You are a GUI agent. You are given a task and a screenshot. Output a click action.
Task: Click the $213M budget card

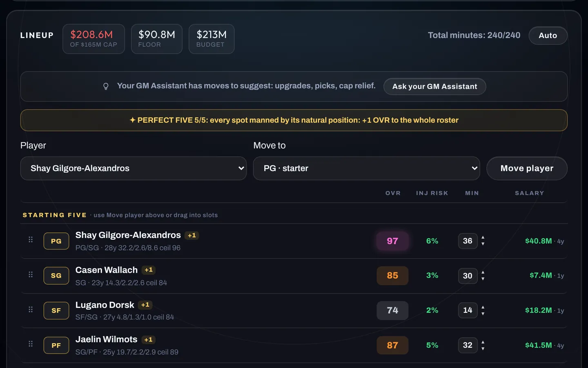coord(212,39)
